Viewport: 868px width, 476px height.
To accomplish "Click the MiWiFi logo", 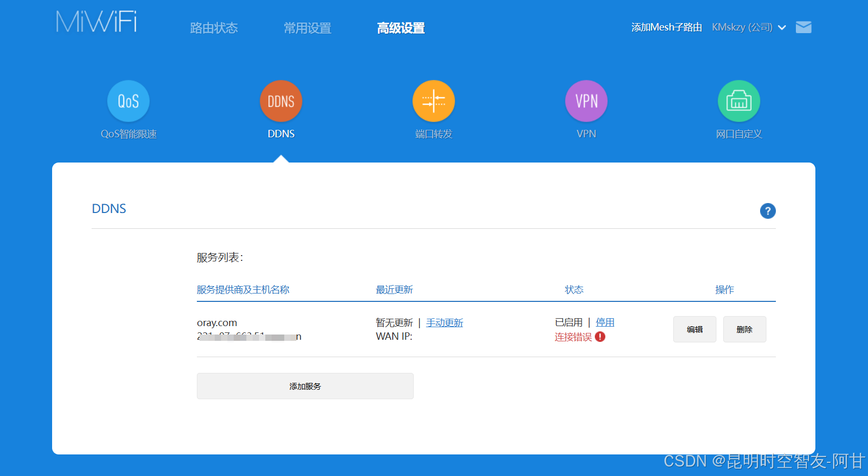I will (x=96, y=22).
